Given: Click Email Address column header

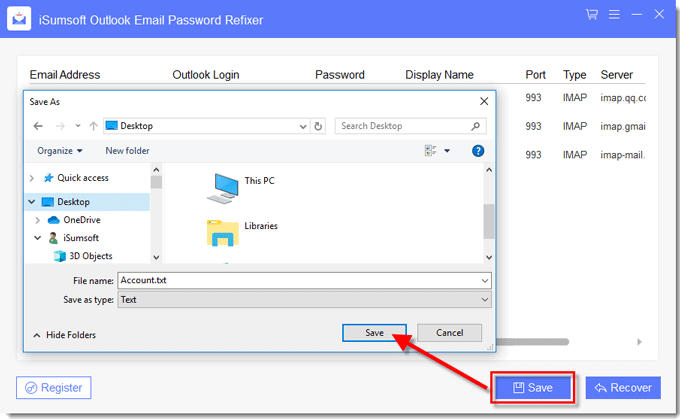Looking at the screenshot, I should [x=65, y=75].
